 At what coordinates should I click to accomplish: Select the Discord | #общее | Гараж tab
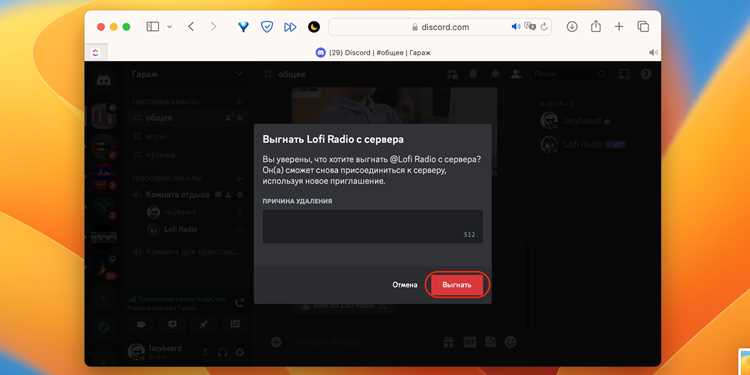373,53
